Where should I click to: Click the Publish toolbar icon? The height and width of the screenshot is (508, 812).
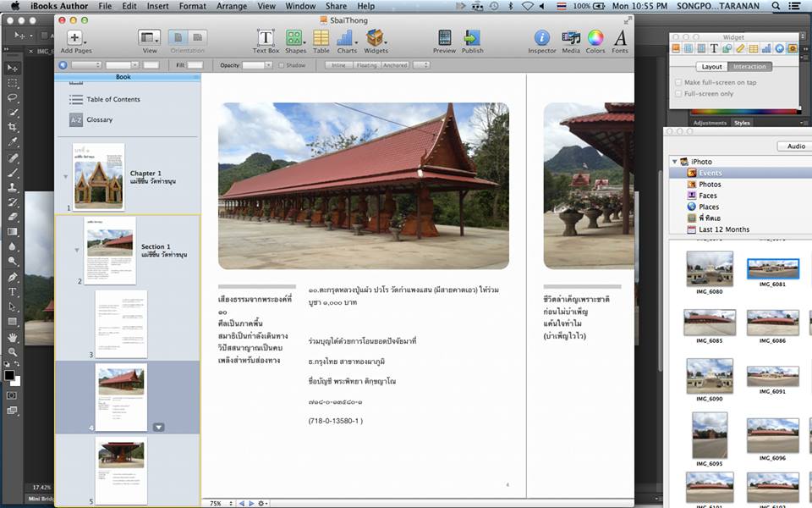pos(472,38)
